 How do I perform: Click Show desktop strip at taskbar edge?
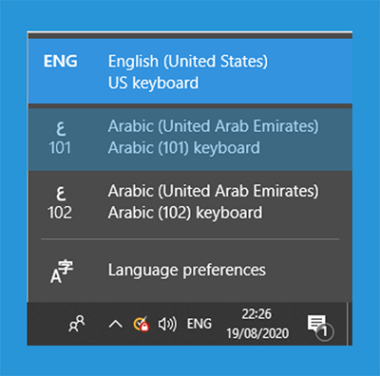coord(349,324)
